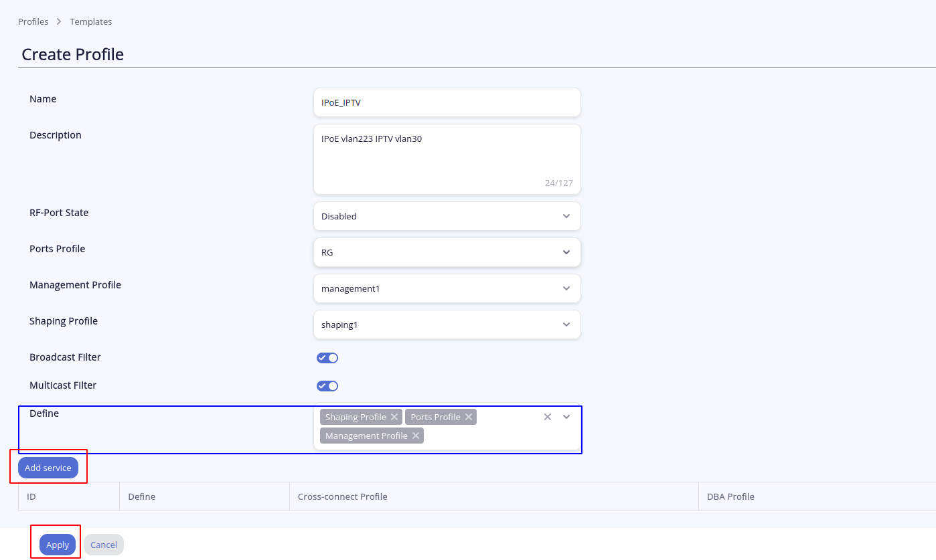This screenshot has width=936, height=560.
Task: Open the Ports Profile dropdown
Action: (x=447, y=252)
